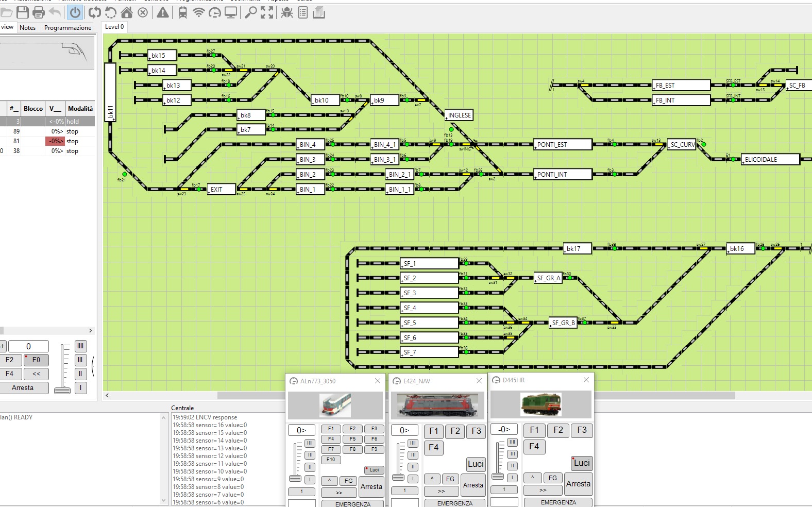Open the locomotive train icon in toolbar
The image size is (812, 507).
(183, 12)
